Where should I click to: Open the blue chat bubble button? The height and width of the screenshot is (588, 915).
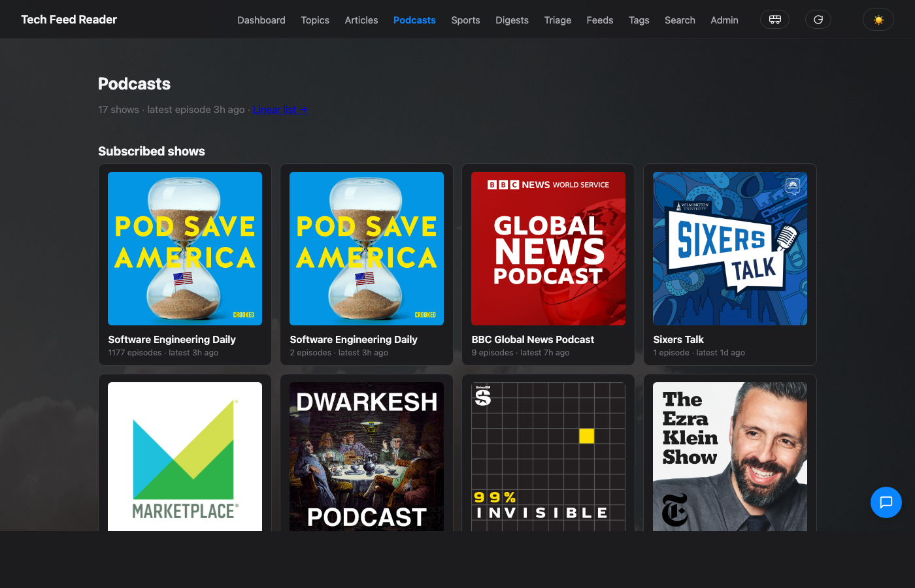click(886, 502)
